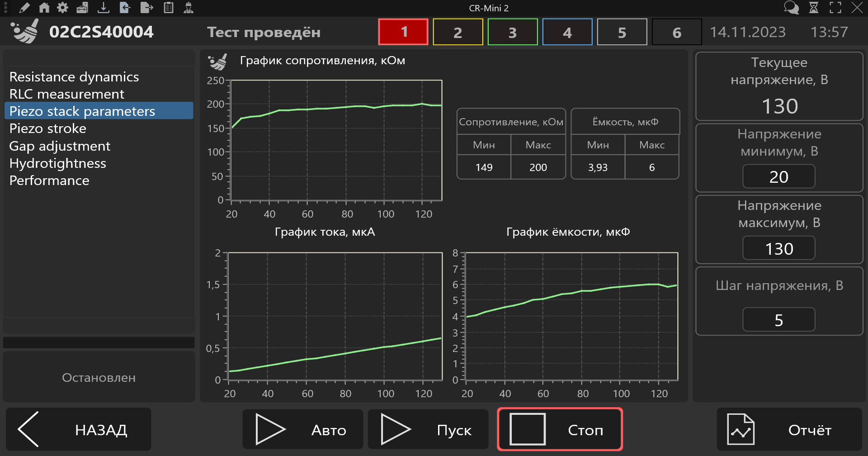Click the Сопротивление, кОм table header
This screenshot has width=868, height=456.
511,122
